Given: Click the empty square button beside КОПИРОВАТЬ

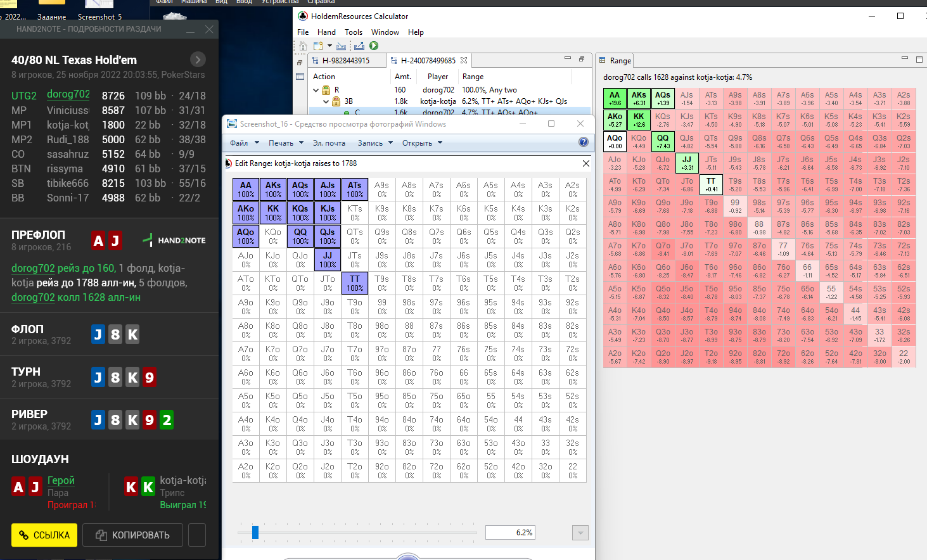Looking at the screenshot, I should [x=197, y=535].
